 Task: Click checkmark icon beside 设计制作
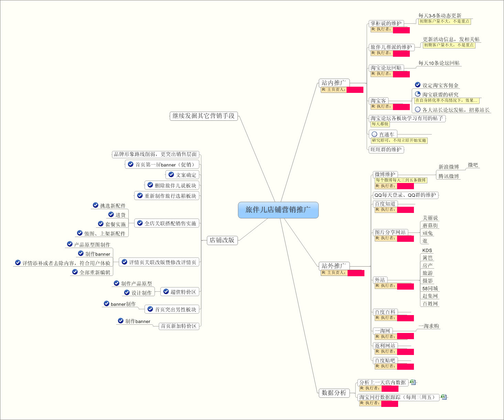tap(127, 292)
